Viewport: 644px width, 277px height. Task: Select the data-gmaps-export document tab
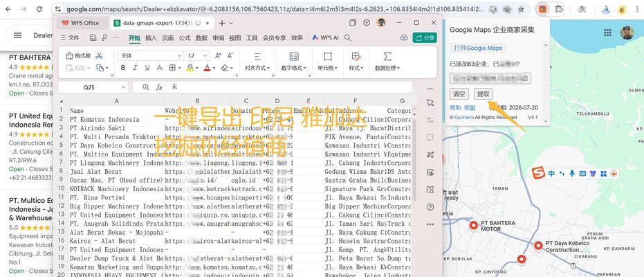coord(161,23)
